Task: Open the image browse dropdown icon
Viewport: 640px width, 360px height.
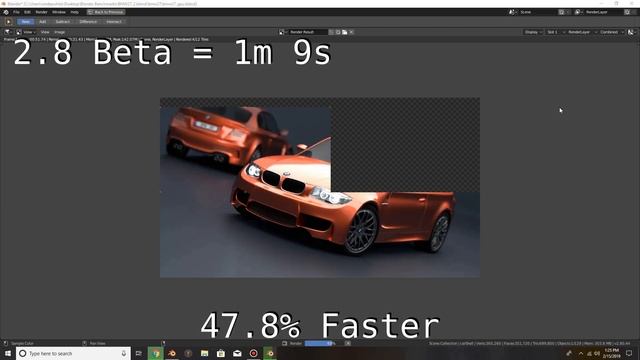Action: click(282, 32)
